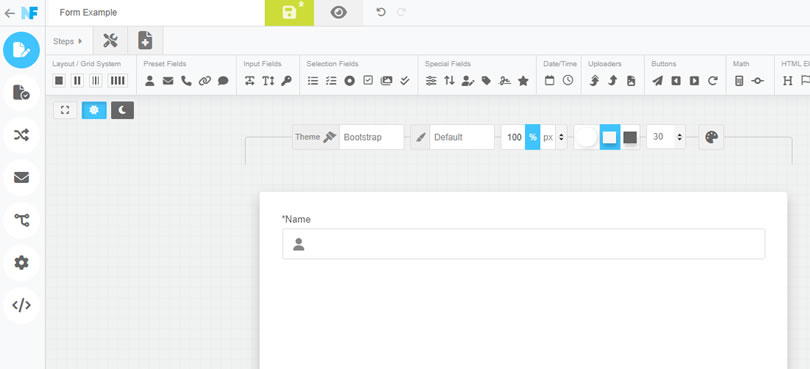Screen dimensions: 810x369
Task: Open the conditional logic shuffle sidebar tab
Action: [x=21, y=135]
